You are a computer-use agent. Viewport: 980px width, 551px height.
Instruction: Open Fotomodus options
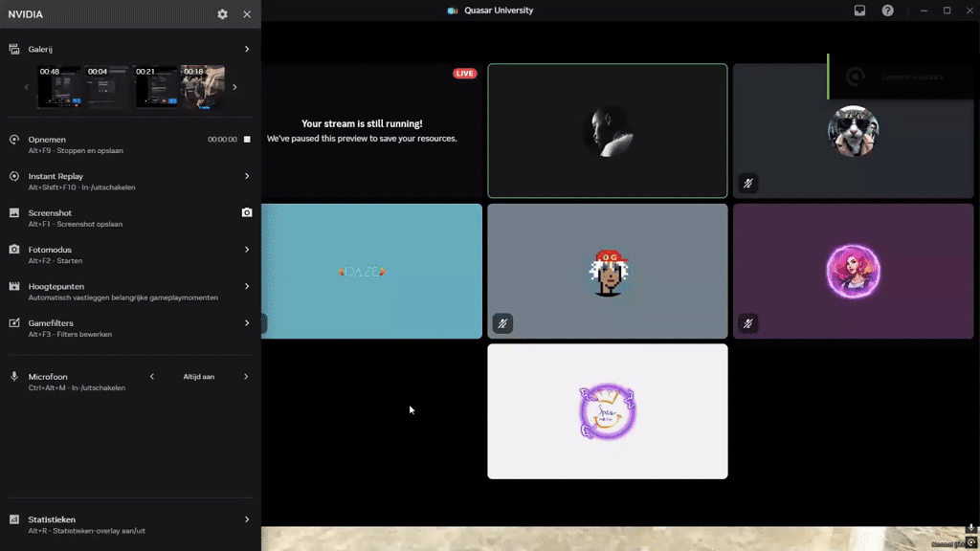click(x=247, y=250)
